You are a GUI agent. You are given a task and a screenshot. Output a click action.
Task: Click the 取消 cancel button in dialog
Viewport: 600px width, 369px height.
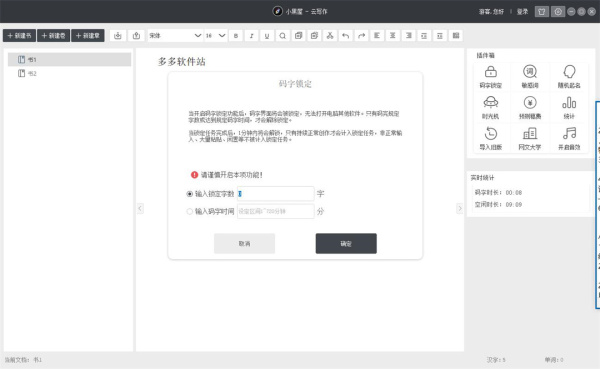[x=244, y=243]
